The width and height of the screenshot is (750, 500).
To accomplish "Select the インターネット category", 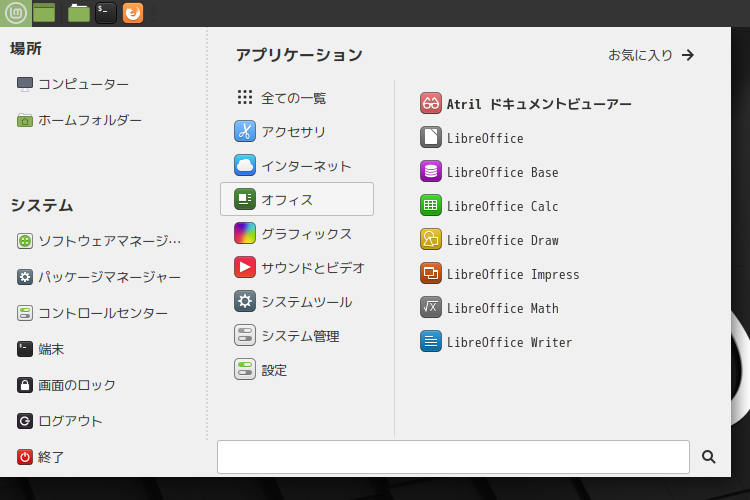I will click(297, 166).
